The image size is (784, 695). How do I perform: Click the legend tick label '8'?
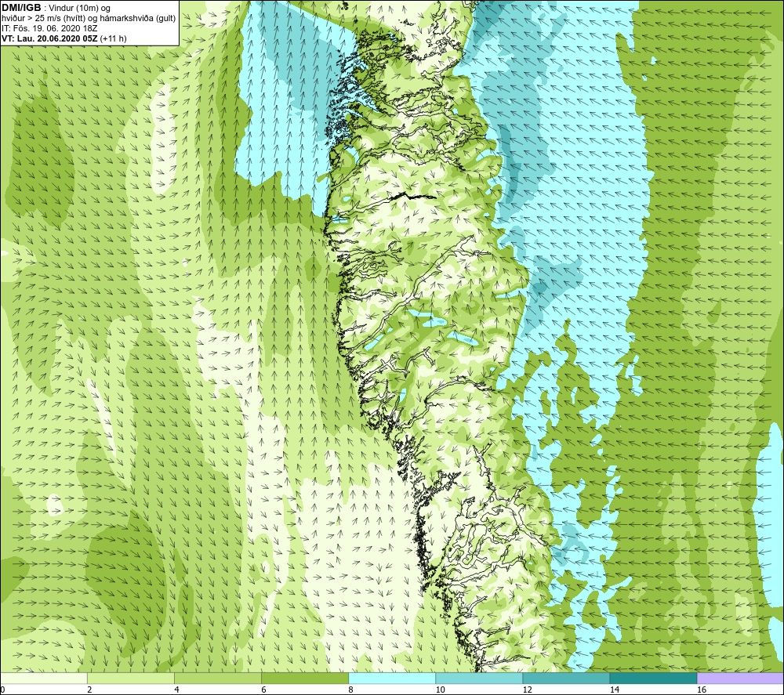pos(350,690)
